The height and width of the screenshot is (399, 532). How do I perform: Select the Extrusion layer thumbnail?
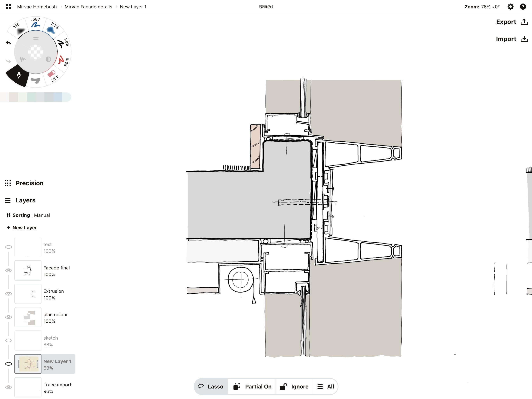(x=28, y=294)
